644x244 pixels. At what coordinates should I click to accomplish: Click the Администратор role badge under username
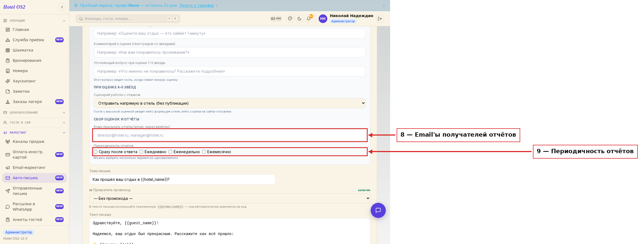click(x=343, y=21)
